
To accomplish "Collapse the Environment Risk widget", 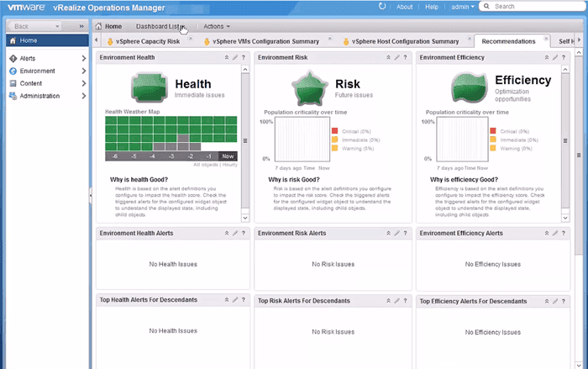I will [x=388, y=57].
